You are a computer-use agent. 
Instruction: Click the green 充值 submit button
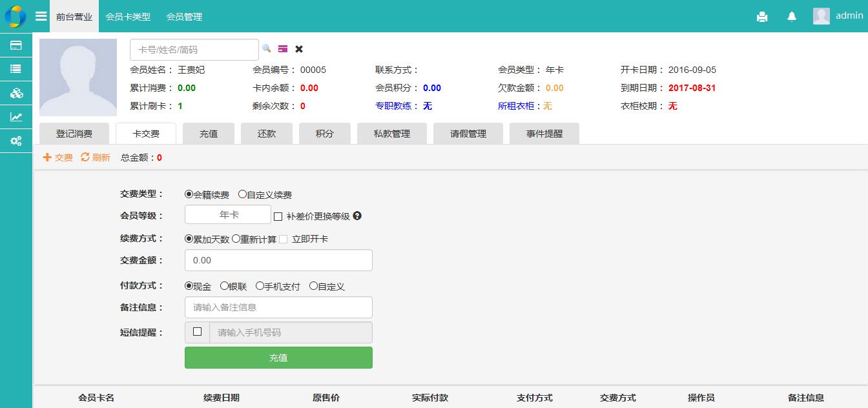point(278,358)
